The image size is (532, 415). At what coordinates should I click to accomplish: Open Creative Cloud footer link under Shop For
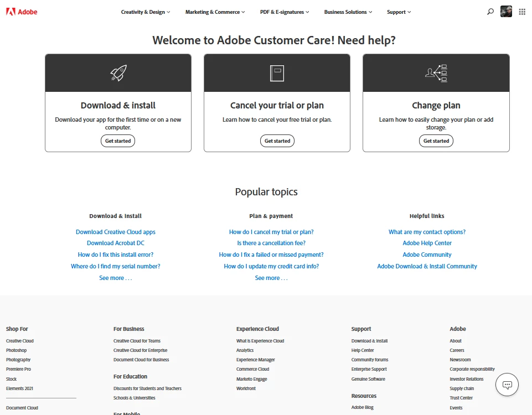[20, 341]
